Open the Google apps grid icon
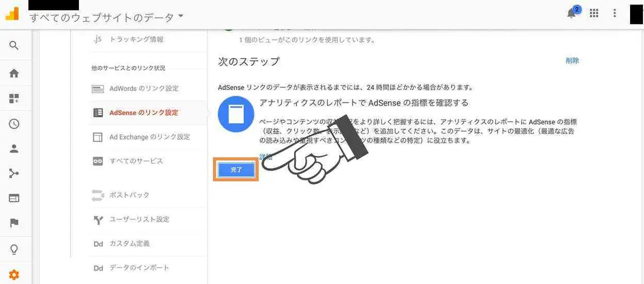Screen dimensions: 644x284 click(x=594, y=13)
